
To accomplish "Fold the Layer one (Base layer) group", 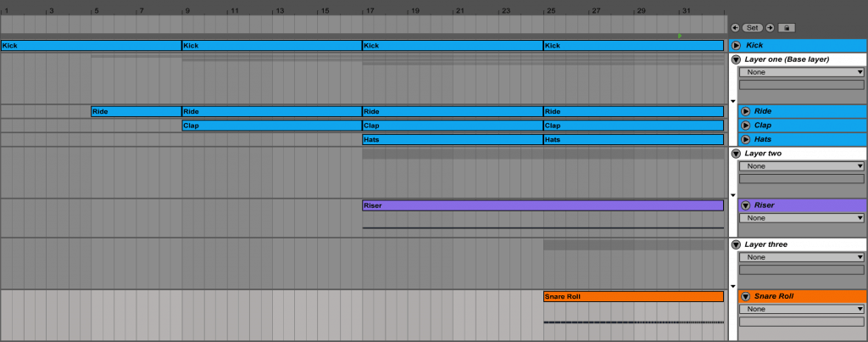I will tap(737, 59).
